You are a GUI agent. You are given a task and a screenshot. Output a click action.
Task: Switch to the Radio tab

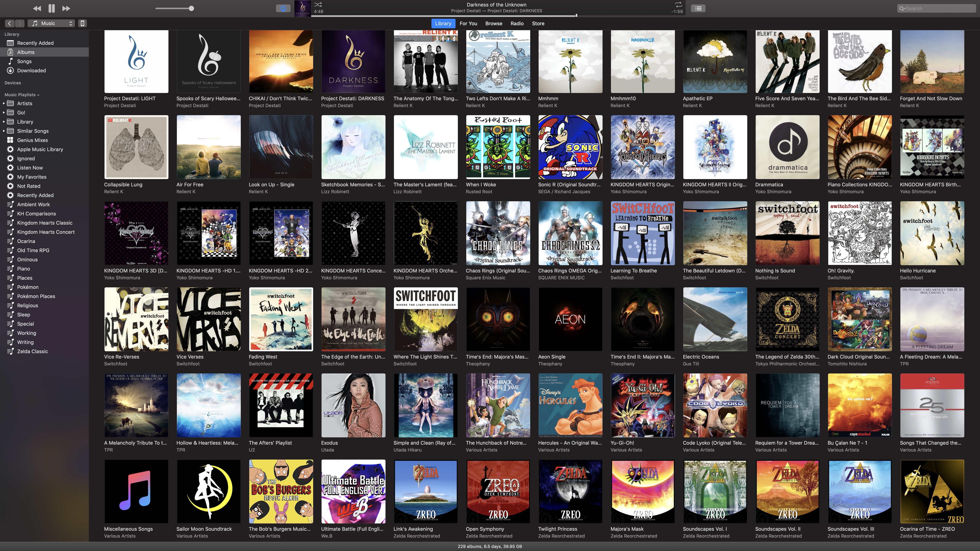(517, 24)
